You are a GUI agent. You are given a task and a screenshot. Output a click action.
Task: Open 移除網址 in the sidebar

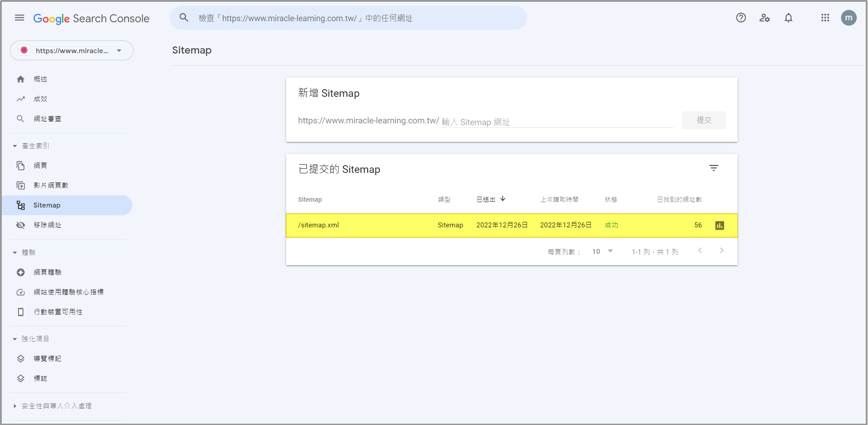(x=47, y=225)
